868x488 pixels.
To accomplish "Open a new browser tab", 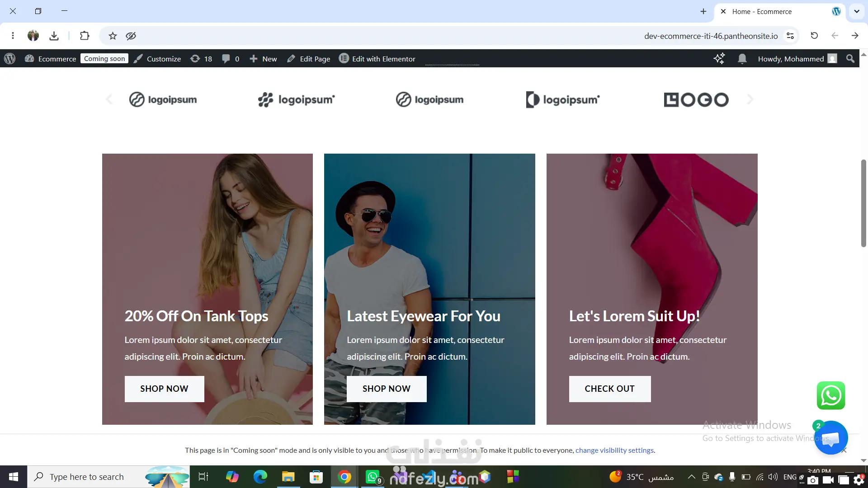I will 703,11.
